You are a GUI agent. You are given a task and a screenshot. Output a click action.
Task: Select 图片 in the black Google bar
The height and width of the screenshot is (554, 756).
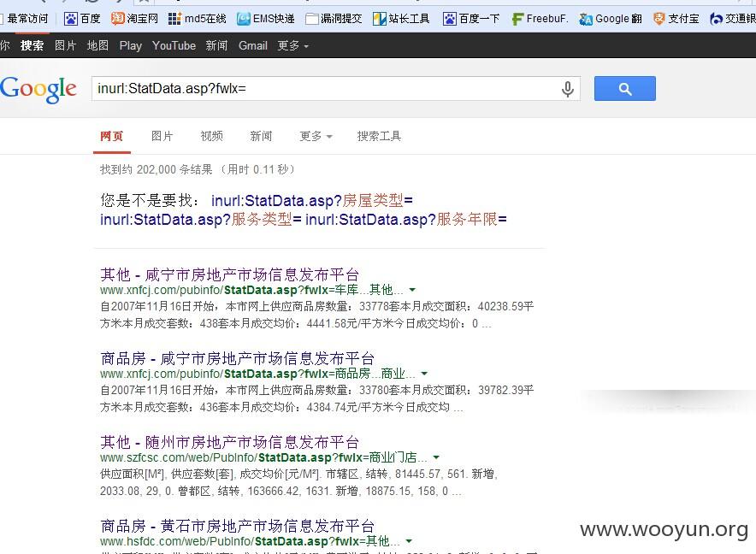click(65, 46)
